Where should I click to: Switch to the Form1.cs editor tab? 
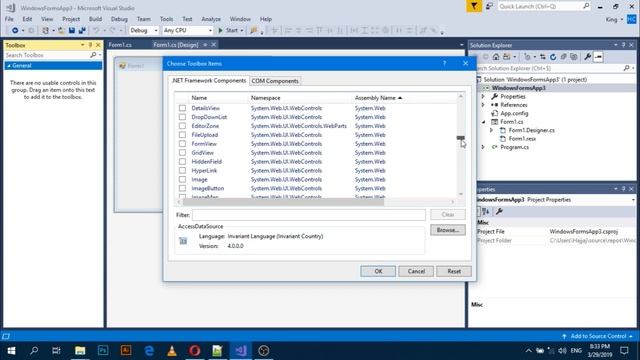(x=120, y=45)
